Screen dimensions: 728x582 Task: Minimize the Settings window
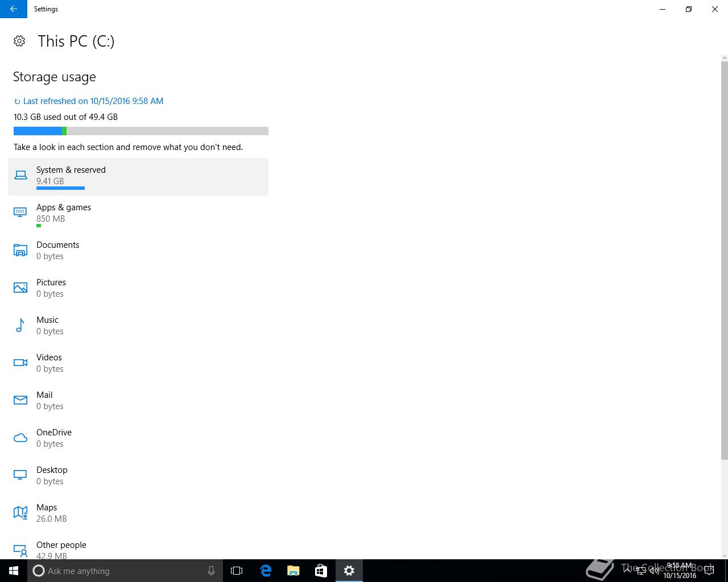(663, 9)
